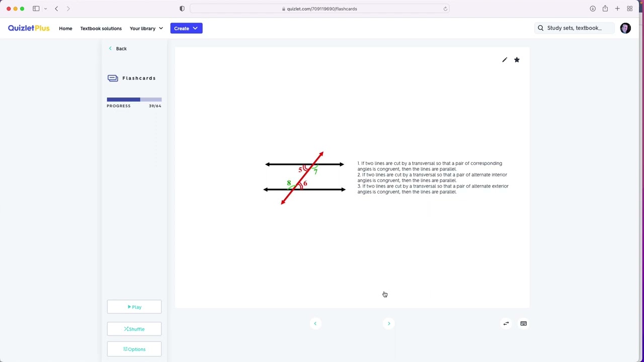The image size is (644, 362).
Task: Open a new Safari tab
Action: tap(617, 9)
